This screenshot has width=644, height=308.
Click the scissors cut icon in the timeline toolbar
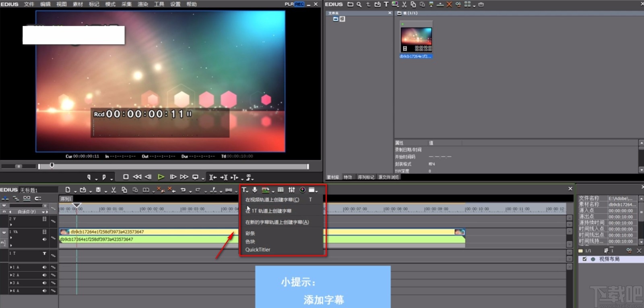[114, 190]
